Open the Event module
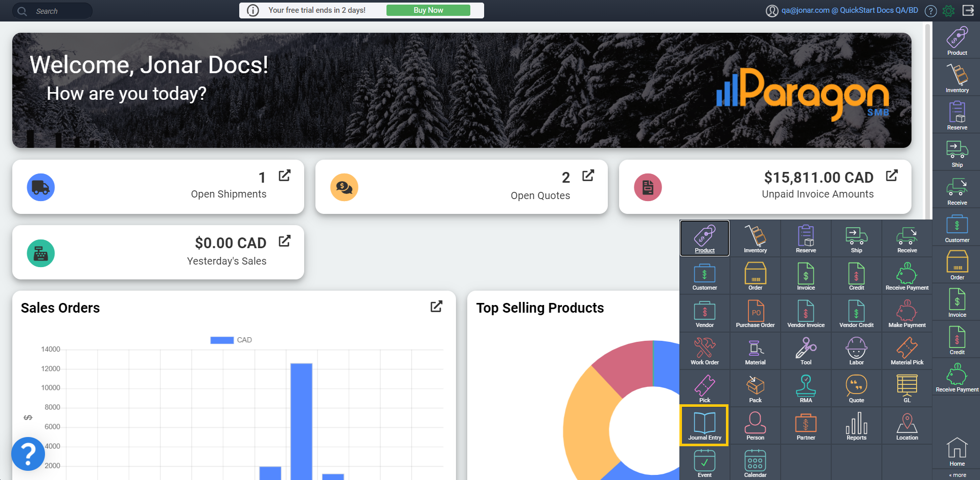The image size is (980, 480). click(x=704, y=463)
